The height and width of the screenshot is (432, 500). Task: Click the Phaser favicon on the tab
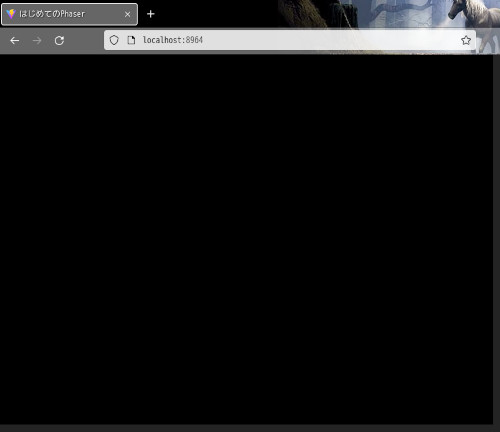pos(11,14)
